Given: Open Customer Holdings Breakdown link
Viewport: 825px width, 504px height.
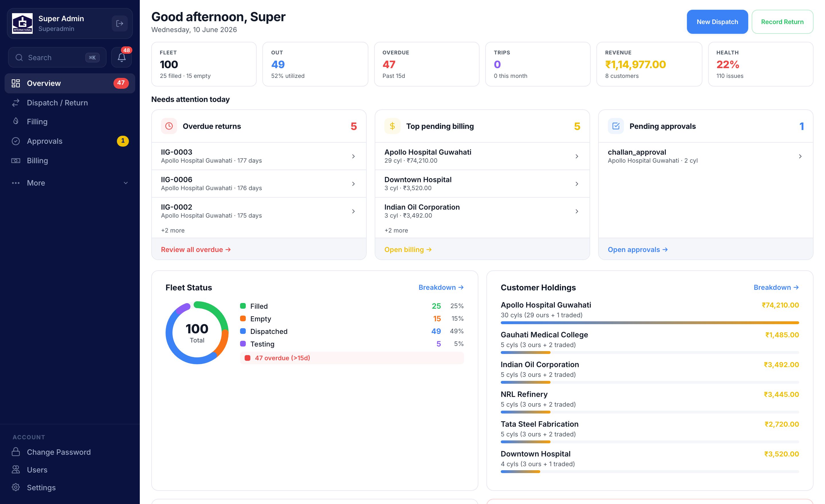Looking at the screenshot, I should (776, 288).
